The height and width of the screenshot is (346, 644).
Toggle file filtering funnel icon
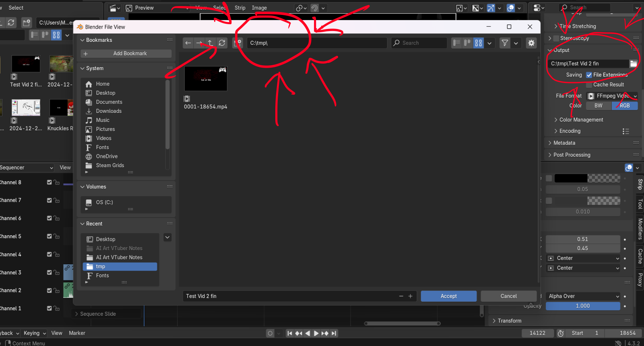point(505,43)
